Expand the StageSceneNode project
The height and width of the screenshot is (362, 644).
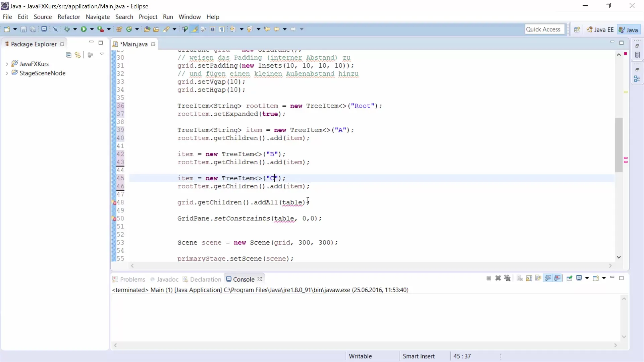(x=7, y=73)
